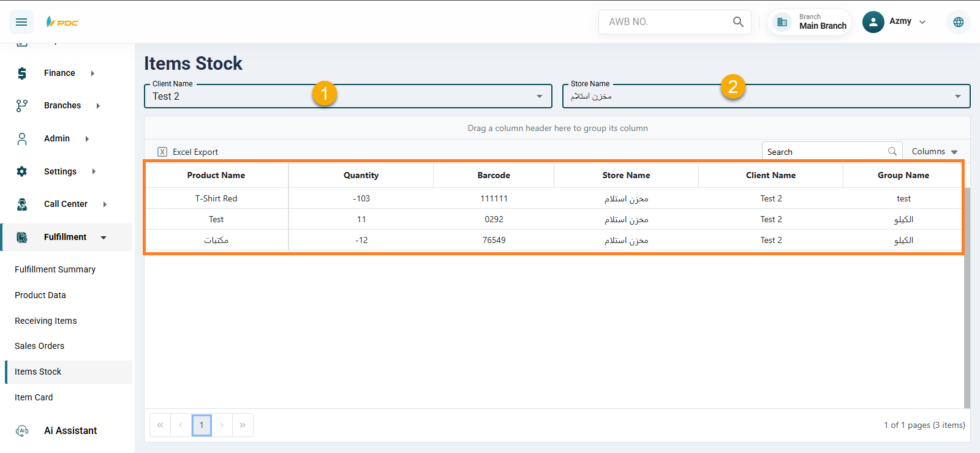Open Item Card page

pyautogui.click(x=34, y=397)
